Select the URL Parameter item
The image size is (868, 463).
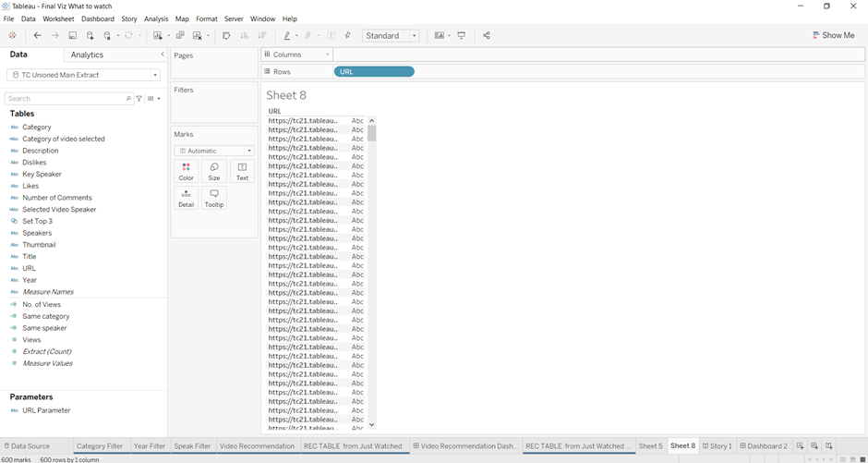click(x=46, y=410)
